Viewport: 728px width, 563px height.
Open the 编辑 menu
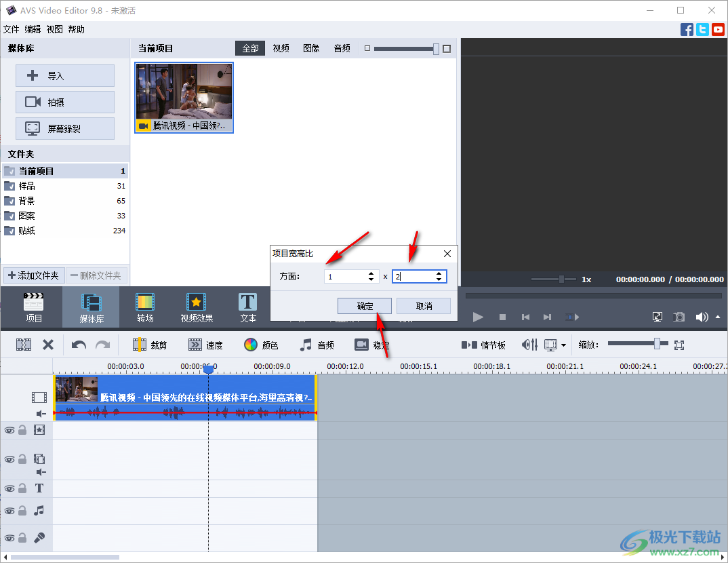point(33,29)
